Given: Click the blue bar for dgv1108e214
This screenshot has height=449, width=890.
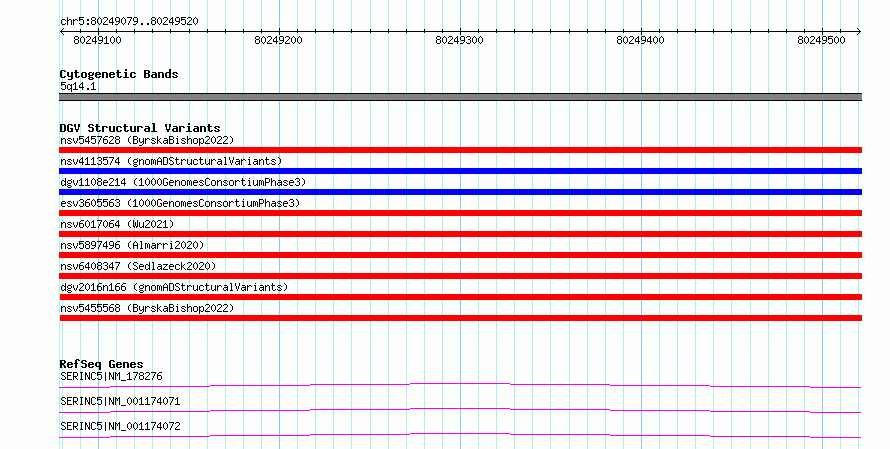Looking at the screenshot, I should point(460,192).
